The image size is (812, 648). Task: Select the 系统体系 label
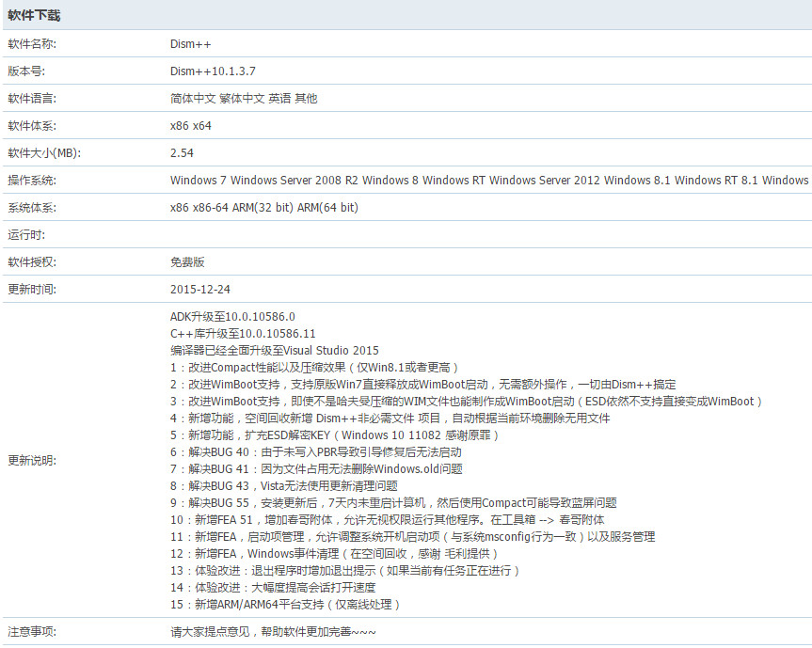click(x=32, y=208)
